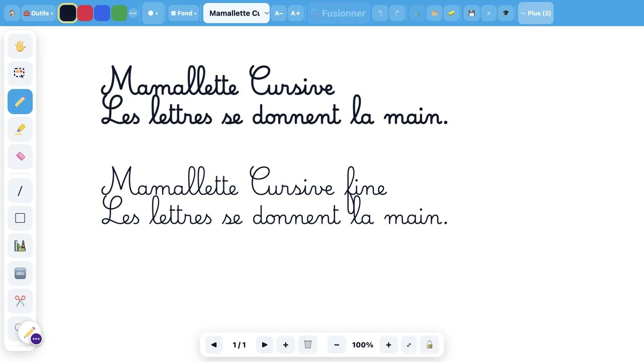Click the calendar icon in the top toolbar
This screenshot has height=362, width=644.
[434, 13]
